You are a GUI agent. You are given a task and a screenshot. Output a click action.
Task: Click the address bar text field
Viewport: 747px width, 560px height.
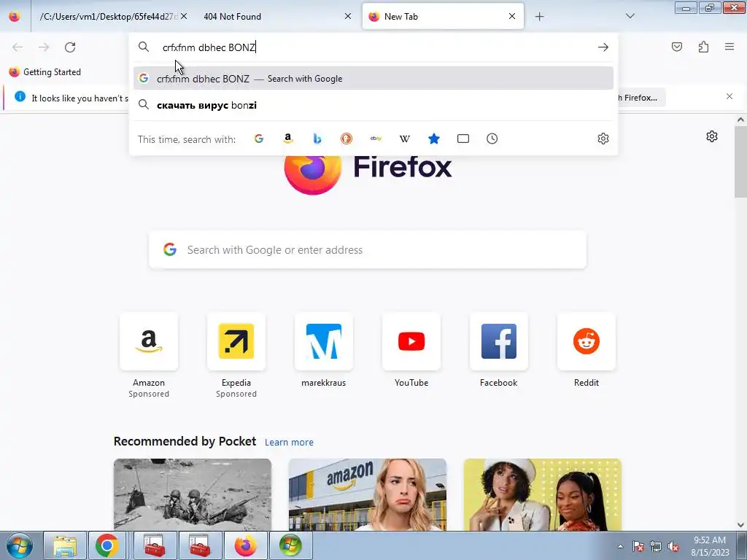373,47
